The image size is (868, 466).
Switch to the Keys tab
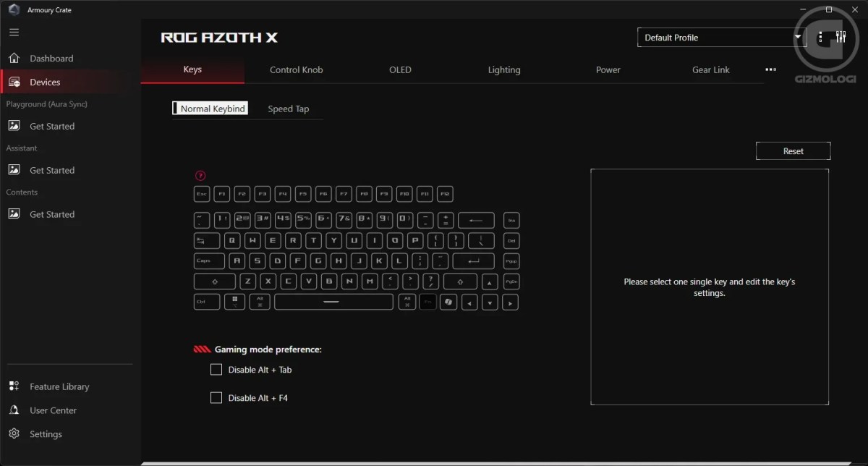pyautogui.click(x=192, y=70)
